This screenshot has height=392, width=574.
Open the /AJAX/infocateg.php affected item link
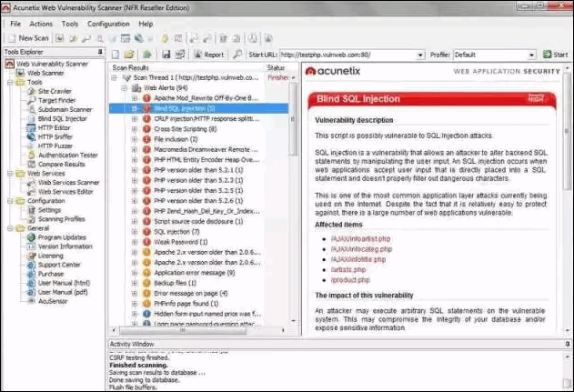tap(361, 249)
